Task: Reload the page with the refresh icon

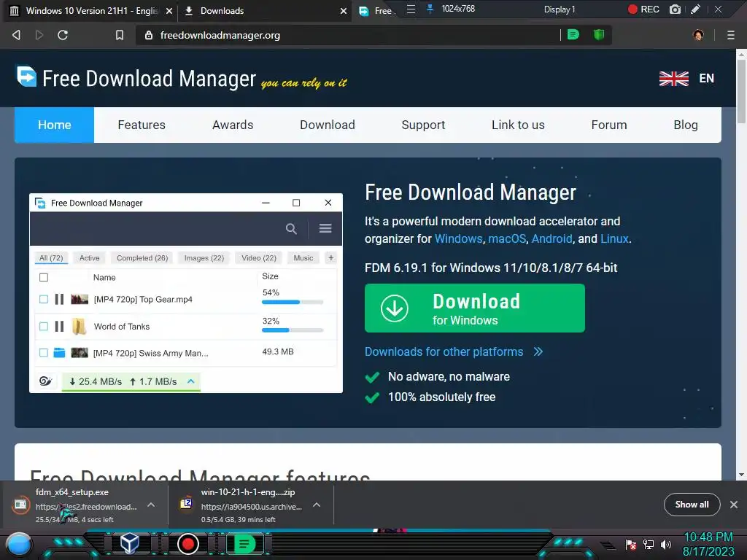Action: [63, 35]
